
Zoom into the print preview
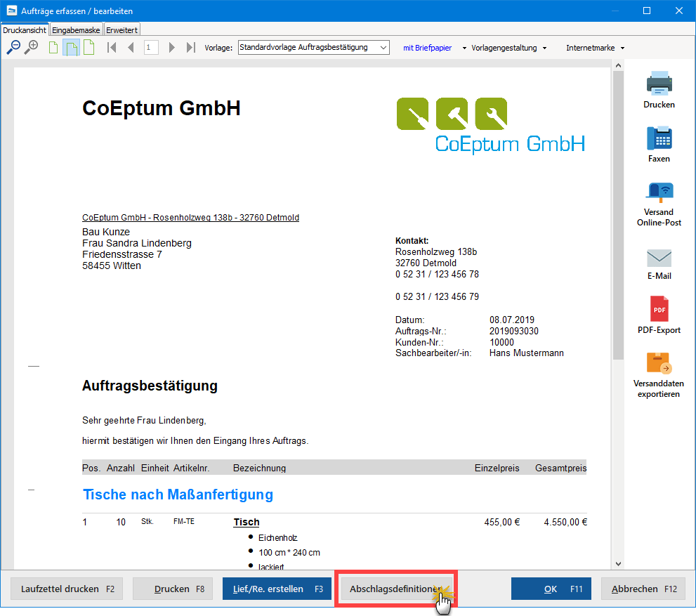[x=31, y=48]
